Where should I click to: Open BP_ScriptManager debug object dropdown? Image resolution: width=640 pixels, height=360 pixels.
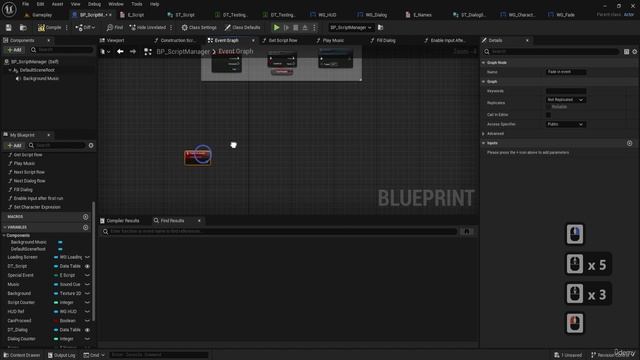pyautogui.click(x=351, y=28)
